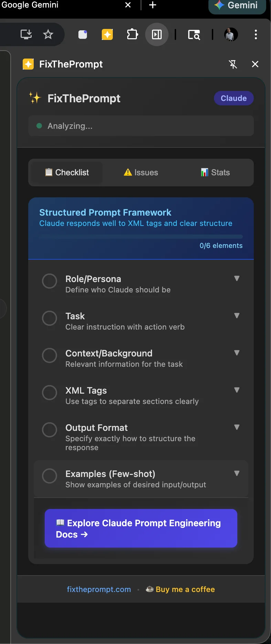
Task: Click the blue extension icon left of FixThePrompt
Action: coord(83,34)
